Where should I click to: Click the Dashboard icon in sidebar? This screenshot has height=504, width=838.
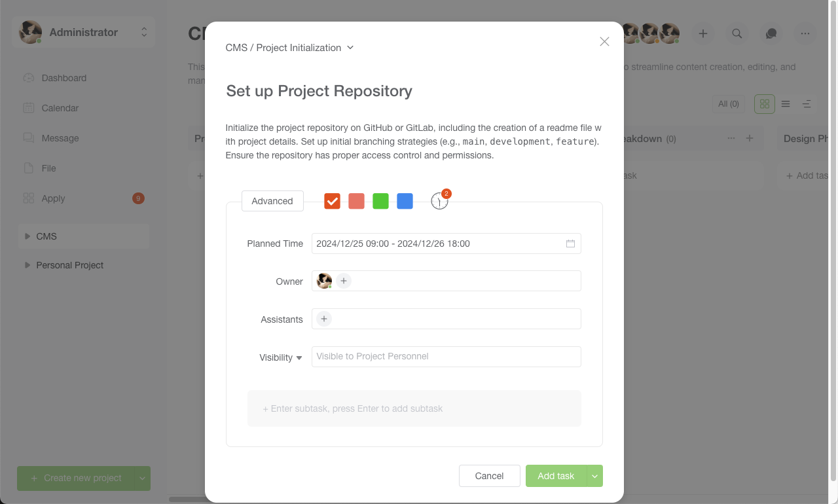[x=29, y=78]
